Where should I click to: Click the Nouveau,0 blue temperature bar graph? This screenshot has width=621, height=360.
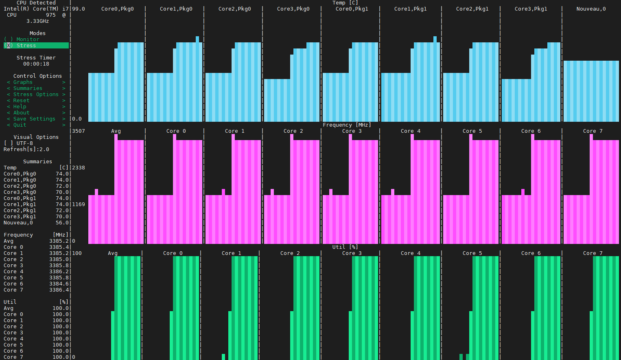[x=591, y=91]
